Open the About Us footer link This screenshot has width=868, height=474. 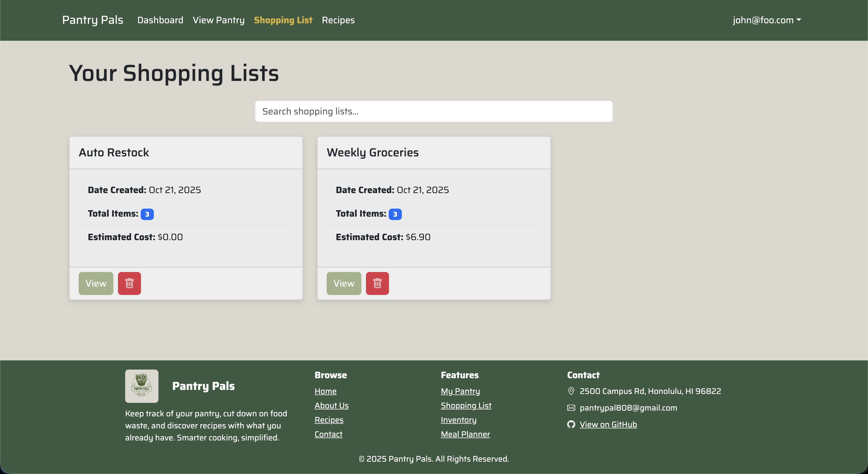click(x=332, y=405)
